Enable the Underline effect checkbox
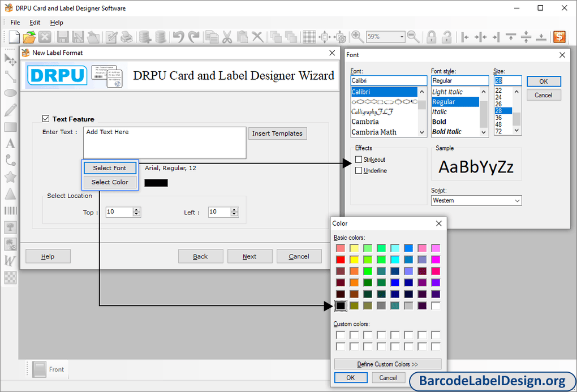 (359, 170)
